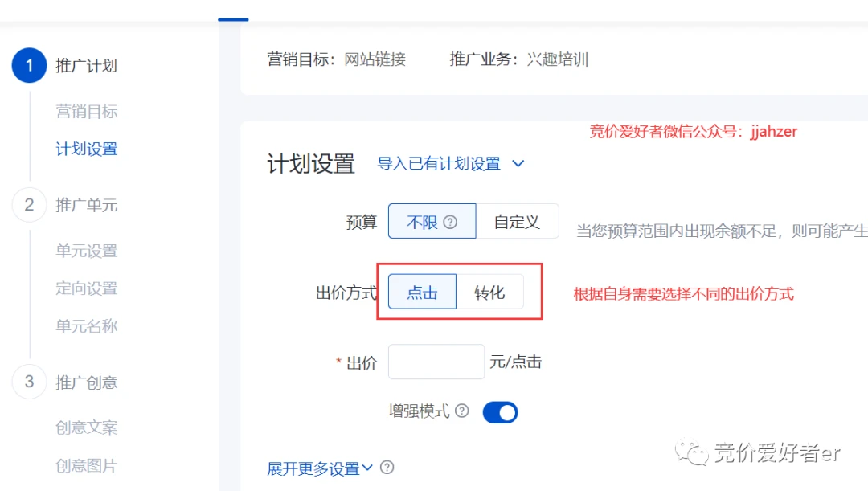Go to 计划设置 in sidebar
This screenshot has height=491, width=868.
coord(87,149)
